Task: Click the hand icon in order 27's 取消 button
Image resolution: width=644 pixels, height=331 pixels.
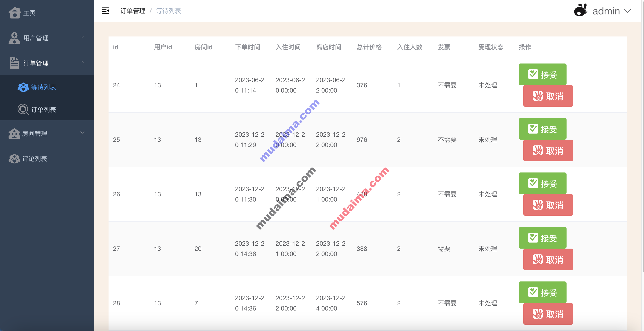Action: click(537, 259)
